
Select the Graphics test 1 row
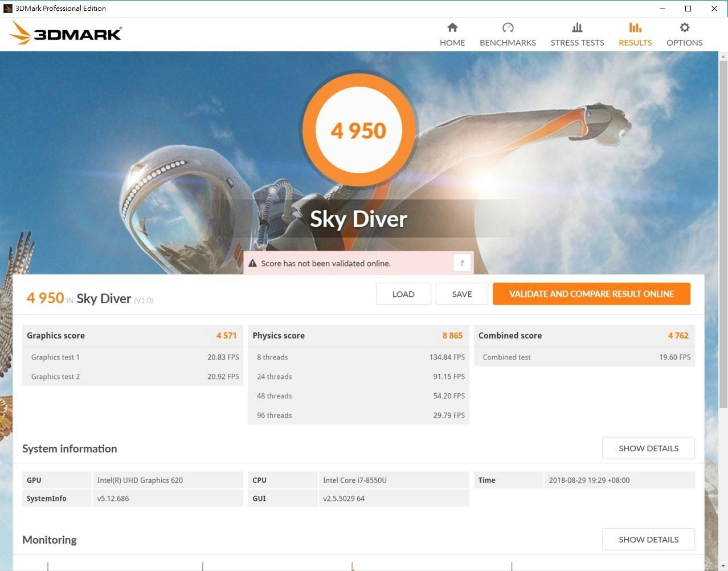(133, 357)
